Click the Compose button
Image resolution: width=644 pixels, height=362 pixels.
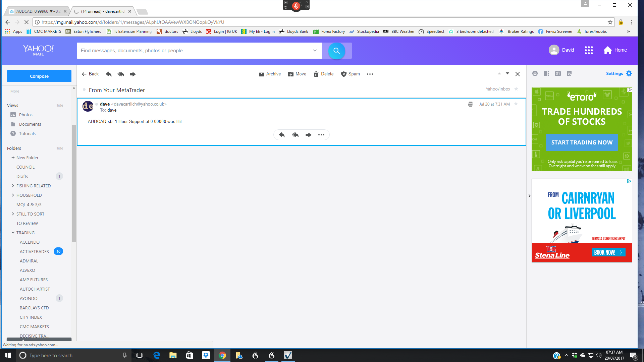coord(39,76)
